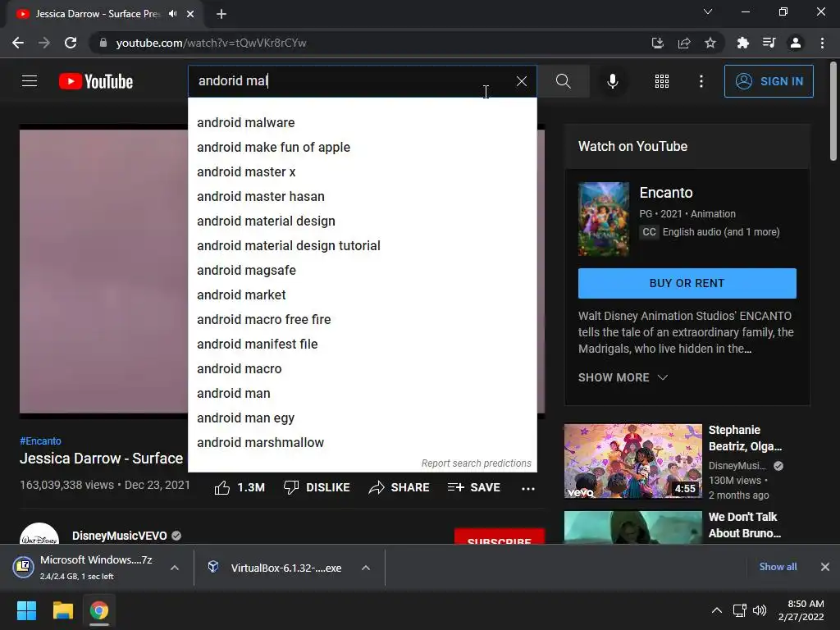The width and height of the screenshot is (840, 630).
Task: Open the Chrome profile avatar
Action: [796, 43]
